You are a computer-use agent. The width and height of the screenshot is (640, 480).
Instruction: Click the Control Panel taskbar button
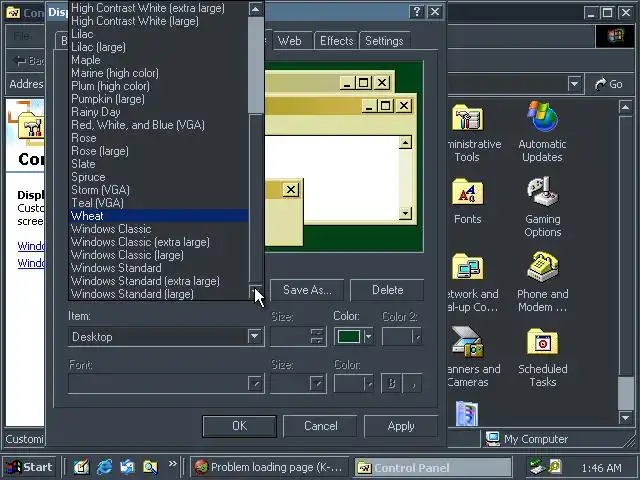click(433, 467)
